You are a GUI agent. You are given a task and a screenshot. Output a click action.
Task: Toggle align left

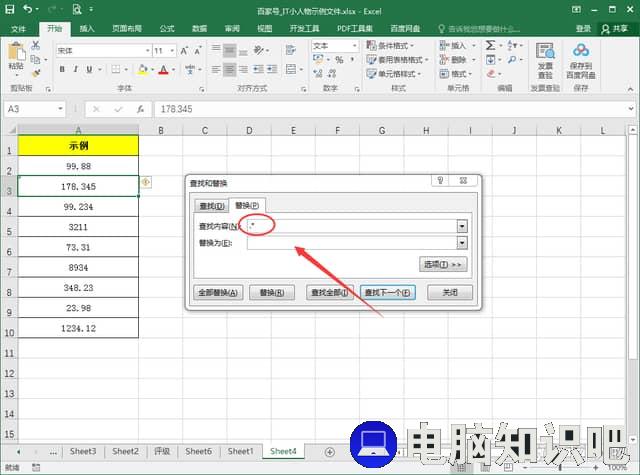[216, 69]
